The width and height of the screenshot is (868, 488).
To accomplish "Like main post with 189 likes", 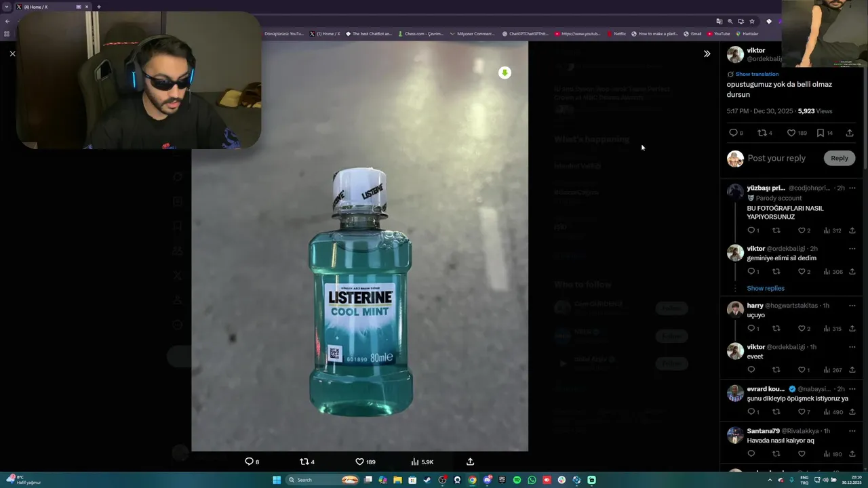I will point(797,133).
